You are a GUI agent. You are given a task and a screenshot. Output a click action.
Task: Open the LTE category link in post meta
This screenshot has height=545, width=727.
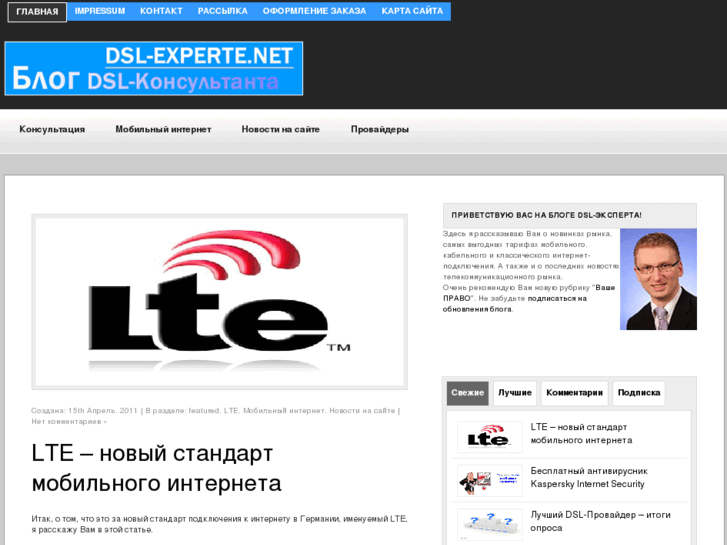coord(231,410)
